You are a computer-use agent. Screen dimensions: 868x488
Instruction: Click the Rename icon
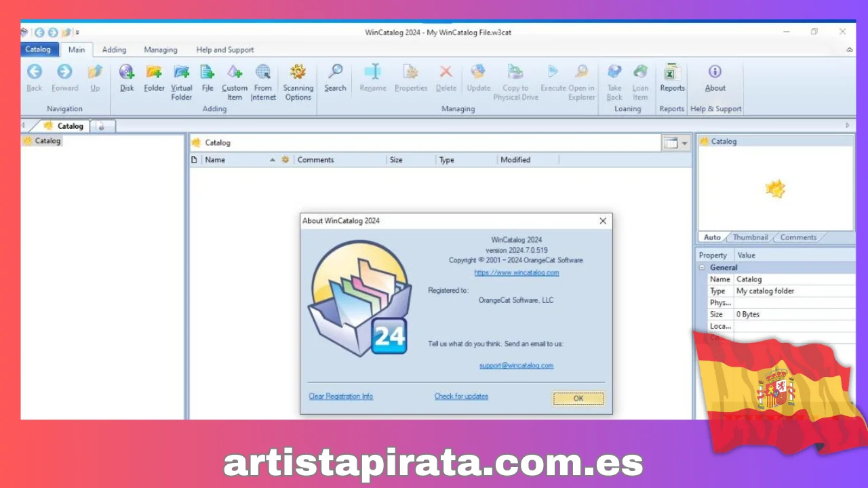click(x=373, y=78)
